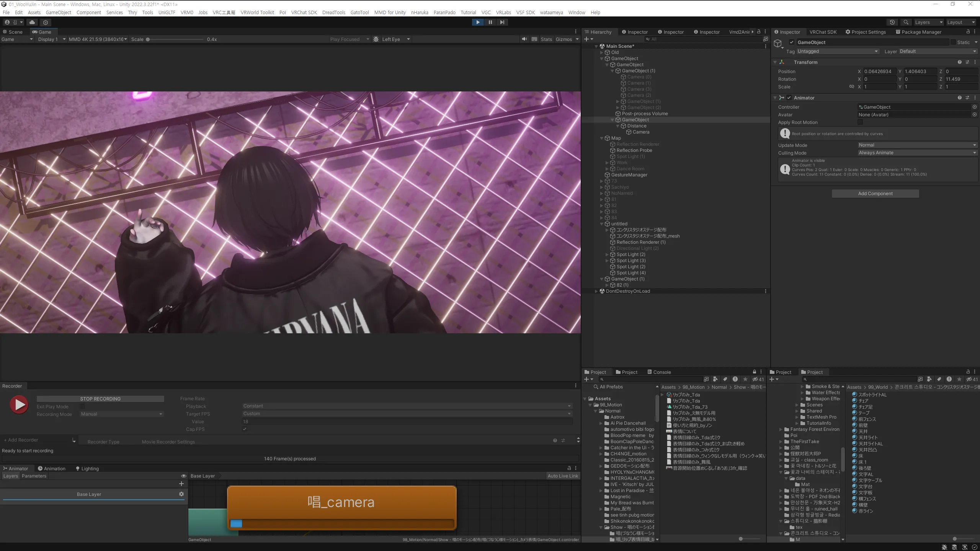The width and height of the screenshot is (980, 551).
Task: Adjust the Game view Scale slider
Action: [174, 39]
